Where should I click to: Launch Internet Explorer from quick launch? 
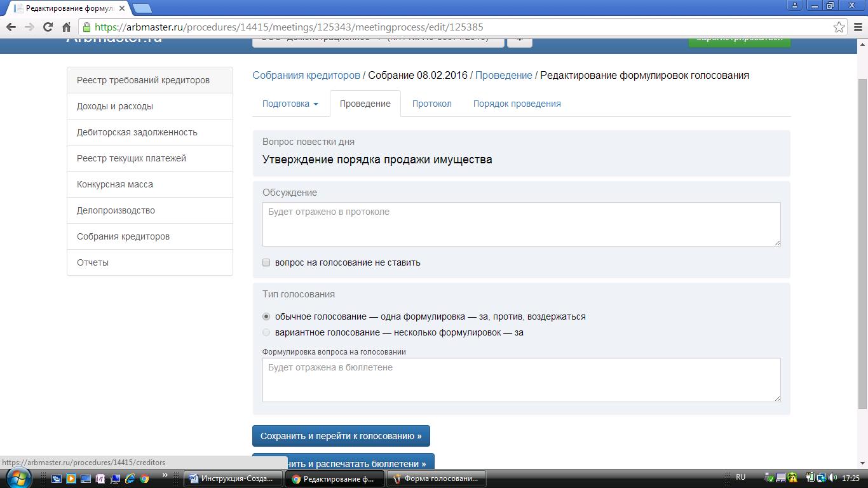click(130, 478)
